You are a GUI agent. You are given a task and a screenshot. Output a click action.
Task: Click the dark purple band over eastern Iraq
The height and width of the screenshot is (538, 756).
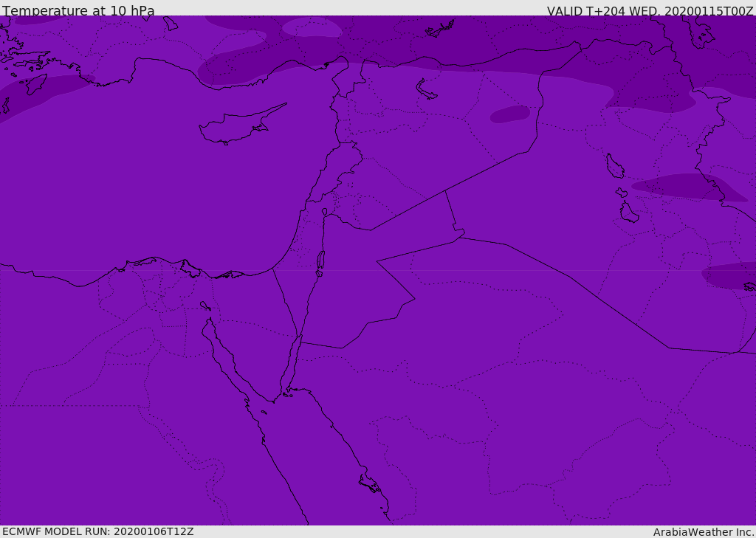[689, 187]
